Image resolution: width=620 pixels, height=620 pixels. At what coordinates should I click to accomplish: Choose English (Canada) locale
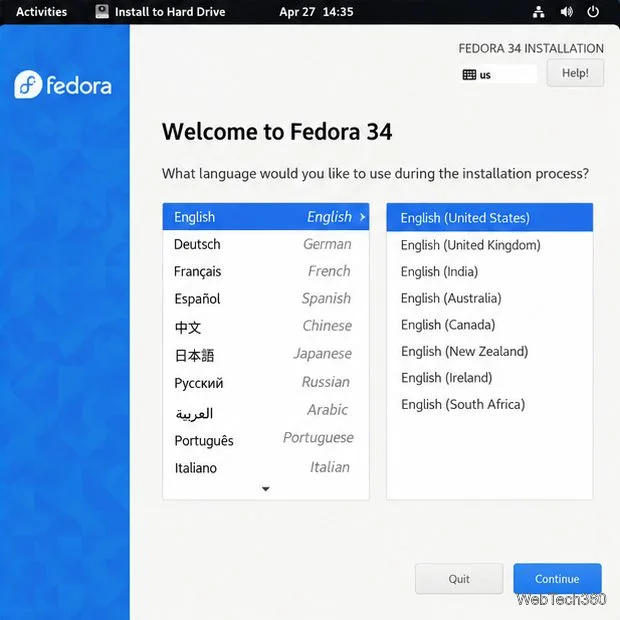coord(490,325)
